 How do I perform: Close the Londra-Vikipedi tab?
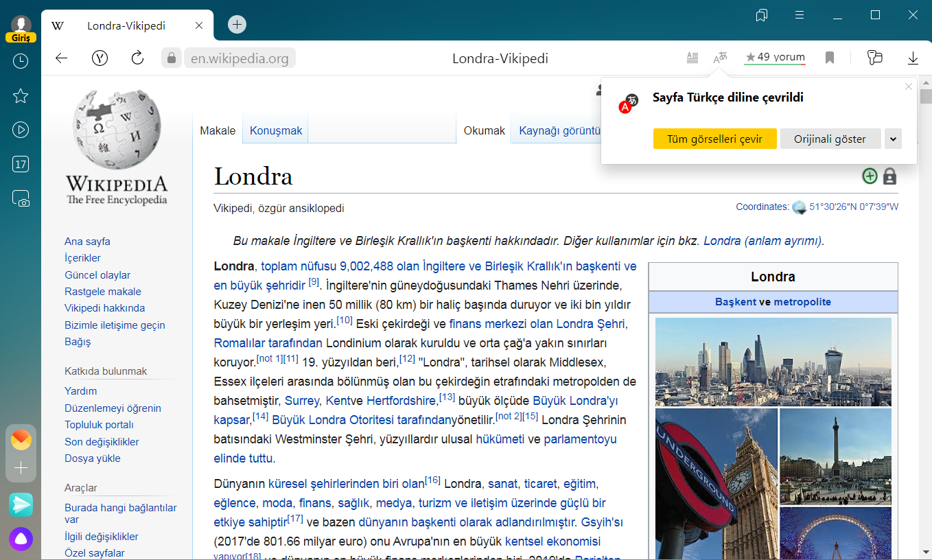[199, 25]
